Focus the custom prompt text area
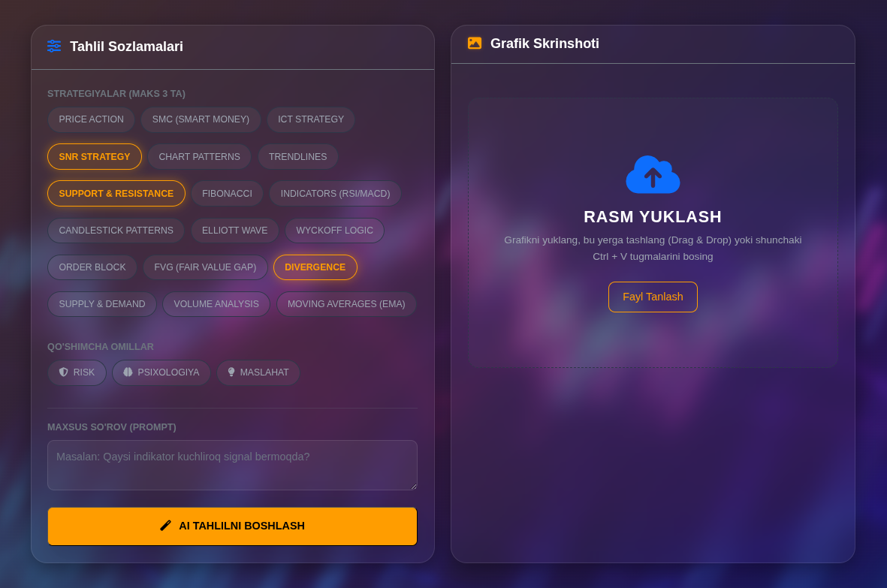Image resolution: width=887 pixels, height=588 pixels. tap(233, 465)
